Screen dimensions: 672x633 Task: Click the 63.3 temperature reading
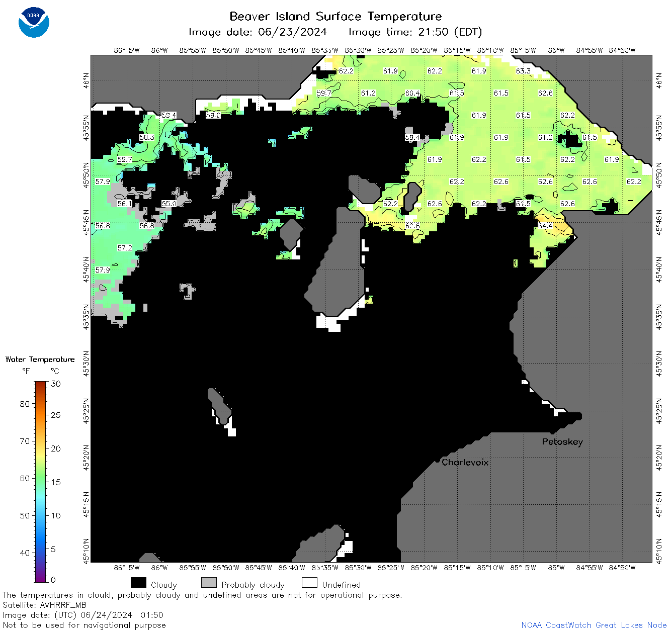tap(523, 71)
